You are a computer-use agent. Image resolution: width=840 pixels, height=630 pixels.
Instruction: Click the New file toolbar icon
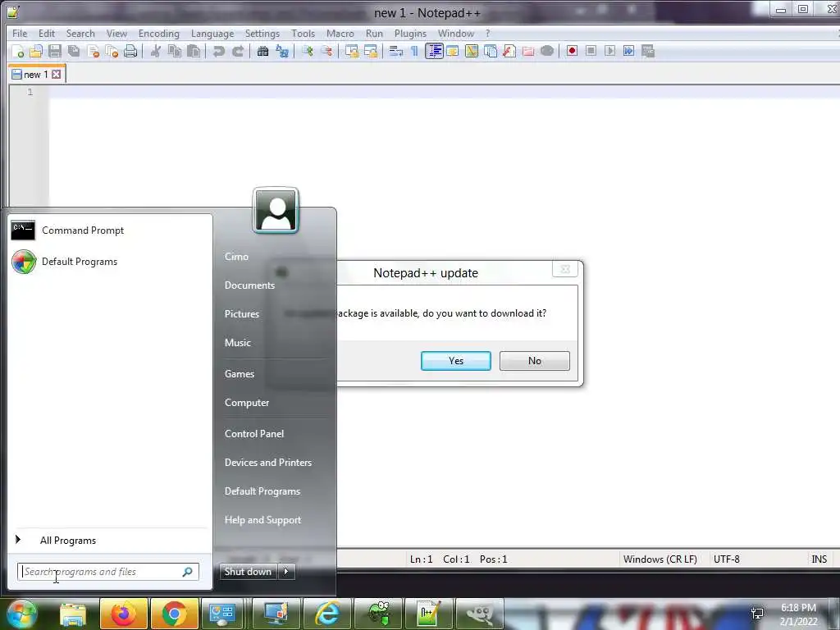pyautogui.click(x=18, y=52)
